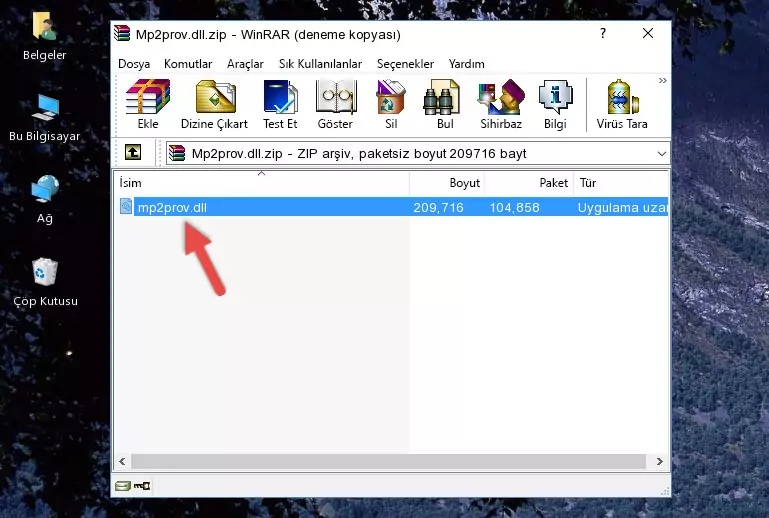Close the WinRAR window
The image size is (769, 518).
click(648, 33)
